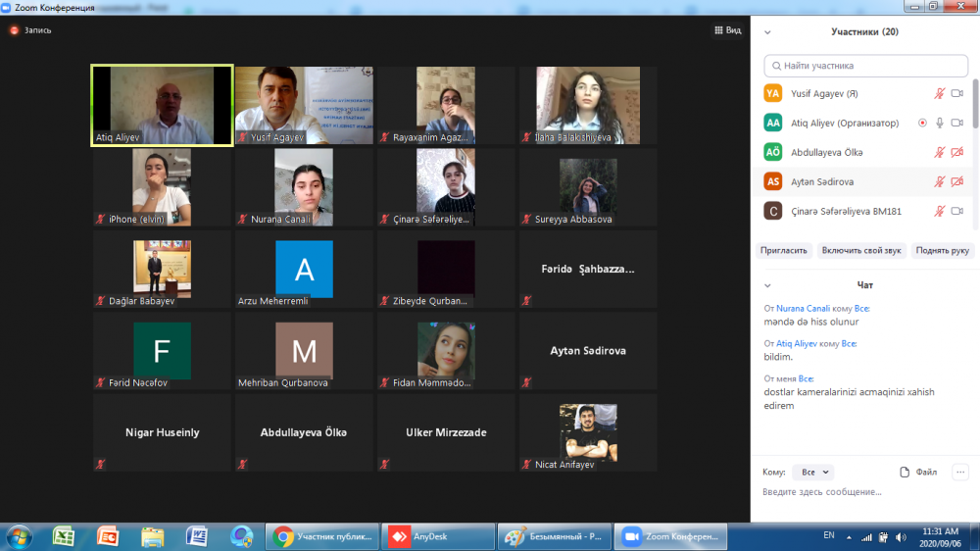
Task: Click Atiq Aliyev's red recording status icon
Action: point(922,123)
